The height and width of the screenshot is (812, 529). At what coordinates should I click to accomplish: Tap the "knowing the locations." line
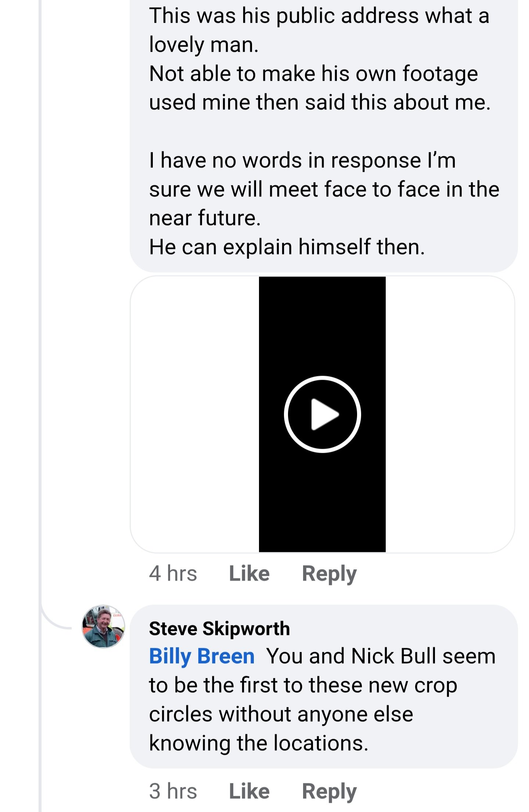(x=258, y=743)
